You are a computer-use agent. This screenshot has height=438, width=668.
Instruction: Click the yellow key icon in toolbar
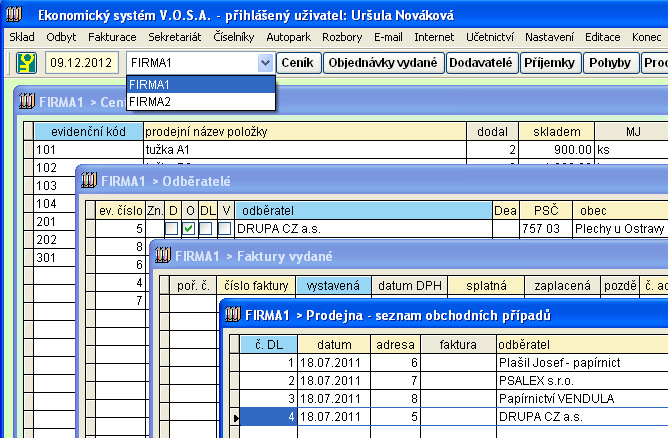pos(26,62)
